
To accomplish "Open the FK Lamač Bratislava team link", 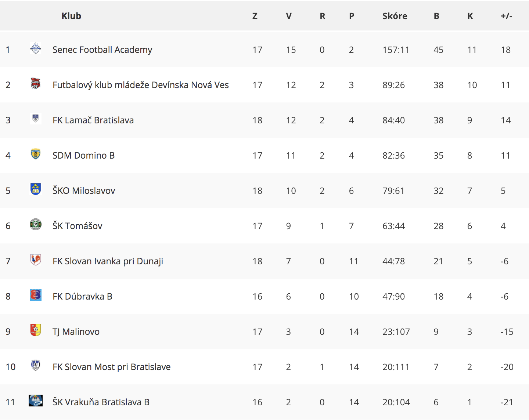I will [93, 120].
